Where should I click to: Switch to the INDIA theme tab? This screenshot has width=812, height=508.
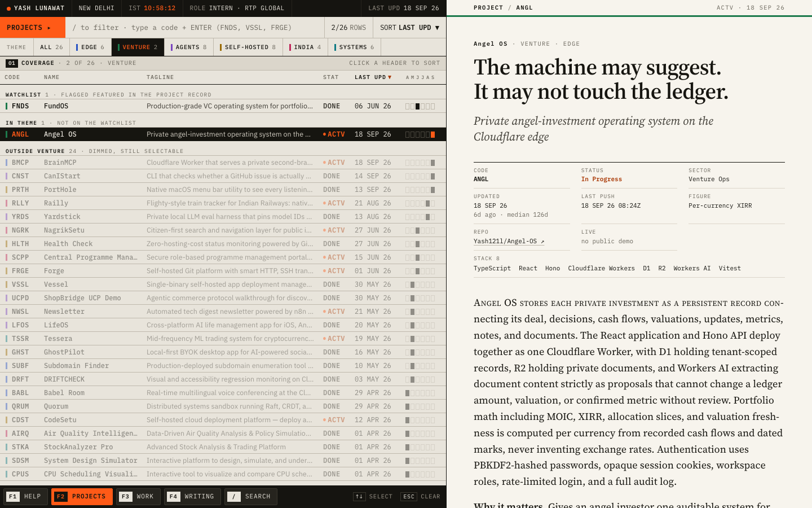305,47
